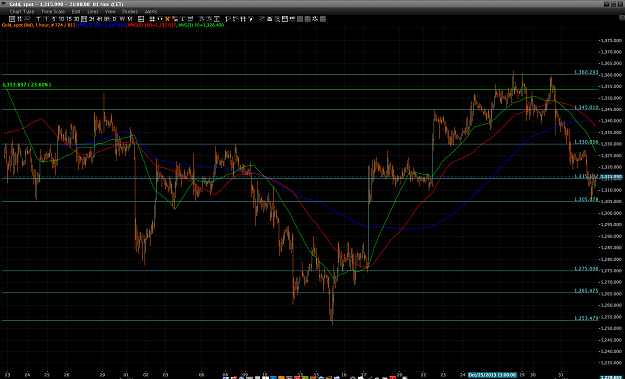
Task: Open the View menu
Action: 110,12
